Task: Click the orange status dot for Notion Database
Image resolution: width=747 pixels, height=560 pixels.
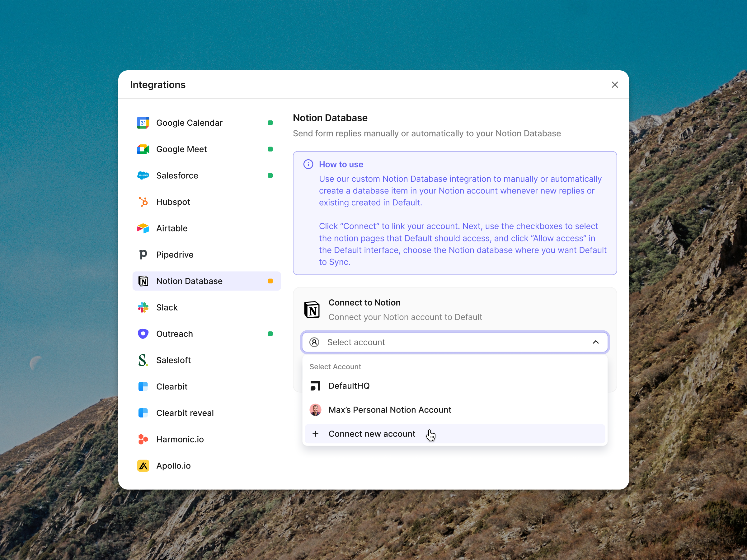Action: [x=270, y=281]
